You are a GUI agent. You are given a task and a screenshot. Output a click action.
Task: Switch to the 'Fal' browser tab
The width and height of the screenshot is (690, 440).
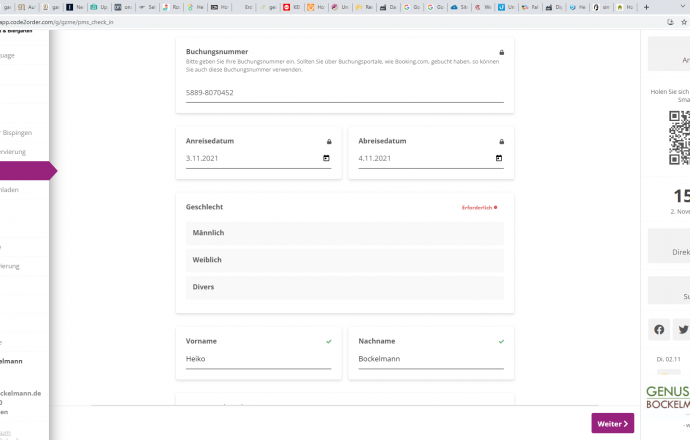[x=530, y=7]
